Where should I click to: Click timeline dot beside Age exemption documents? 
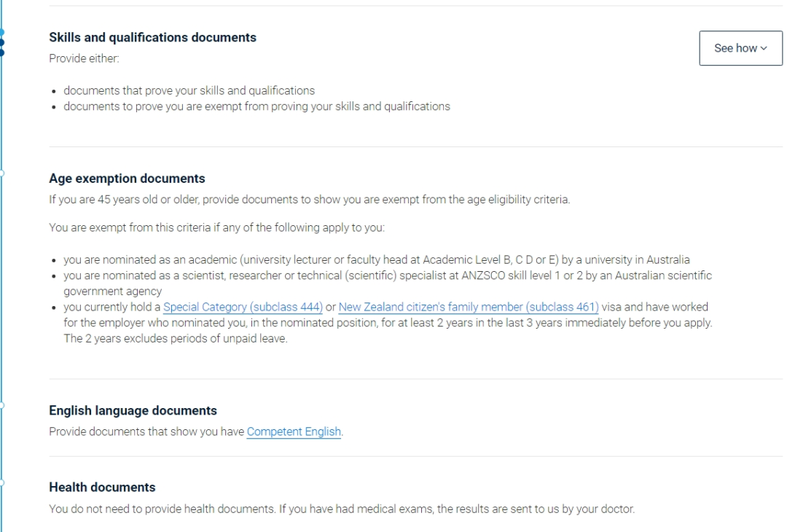(2, 173)
